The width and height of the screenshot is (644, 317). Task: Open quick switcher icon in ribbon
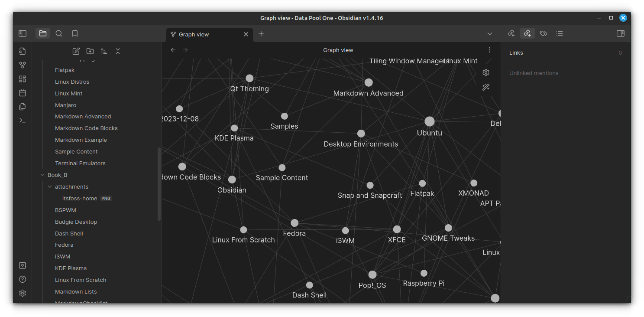(x=23, y=51)
